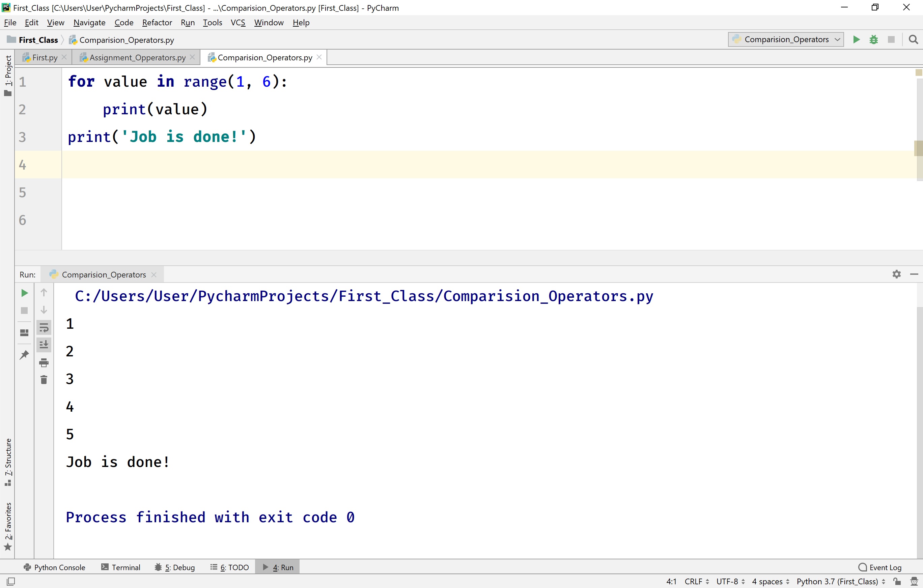
Task: Toggle soft-wrap in the Run console
Action: [x=44, y=328]
